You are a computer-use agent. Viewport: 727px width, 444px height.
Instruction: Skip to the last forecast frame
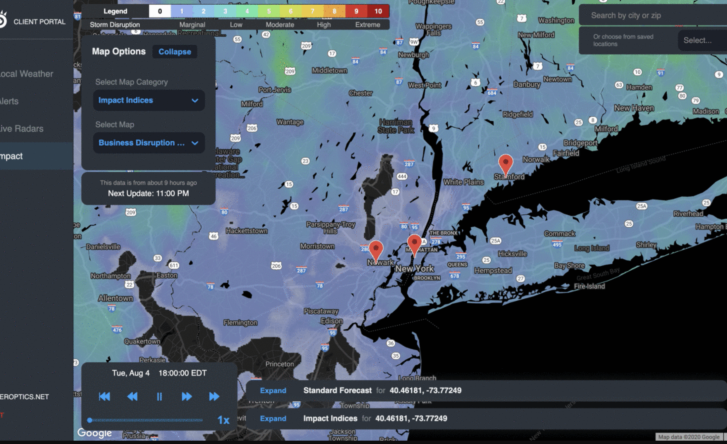click(214, 397)
